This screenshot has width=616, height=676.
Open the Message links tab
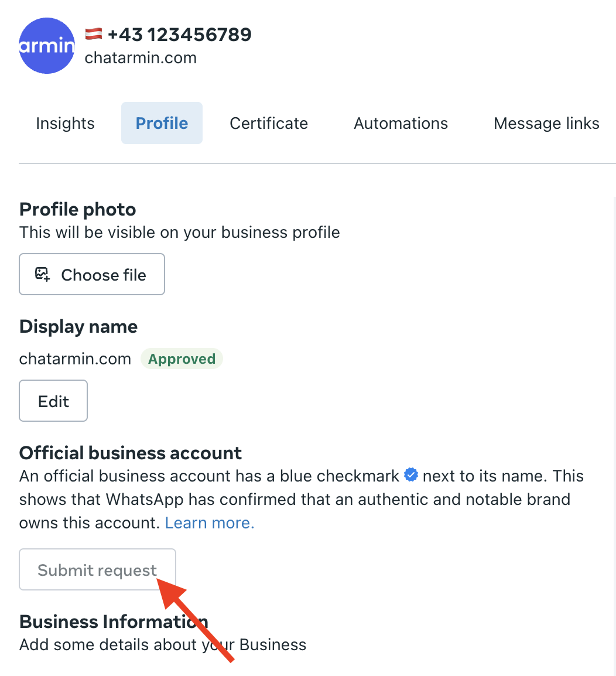(x=546, y=124)
